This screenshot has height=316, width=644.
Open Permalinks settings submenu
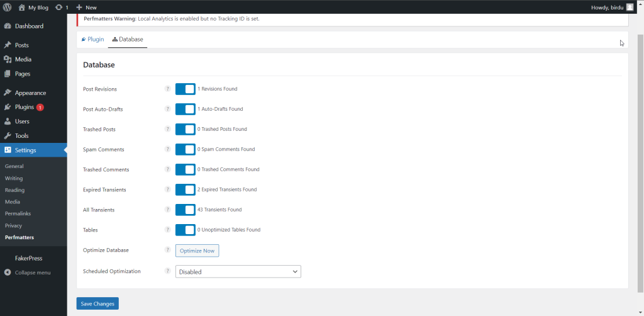click(x=18, y=213)
